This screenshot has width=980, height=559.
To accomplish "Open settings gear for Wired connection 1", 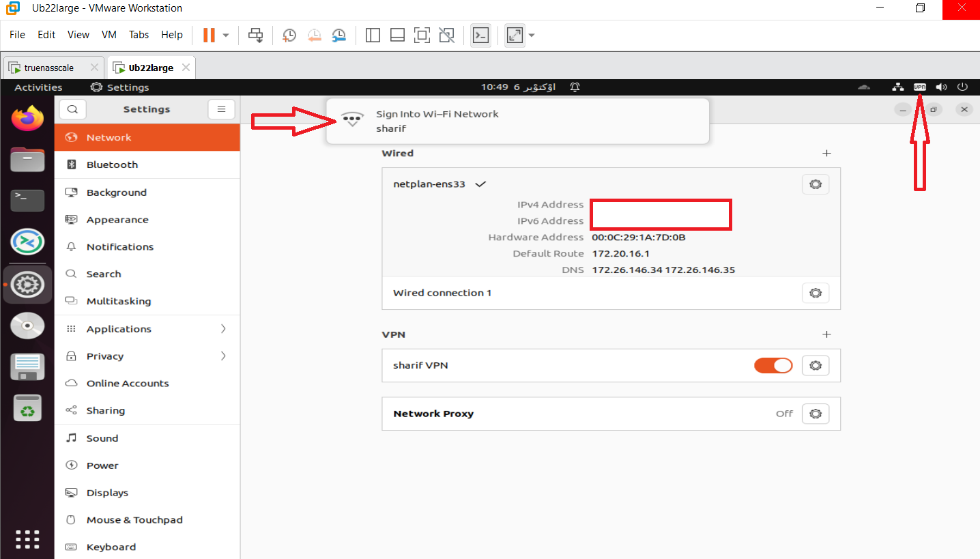I will 815,293.
